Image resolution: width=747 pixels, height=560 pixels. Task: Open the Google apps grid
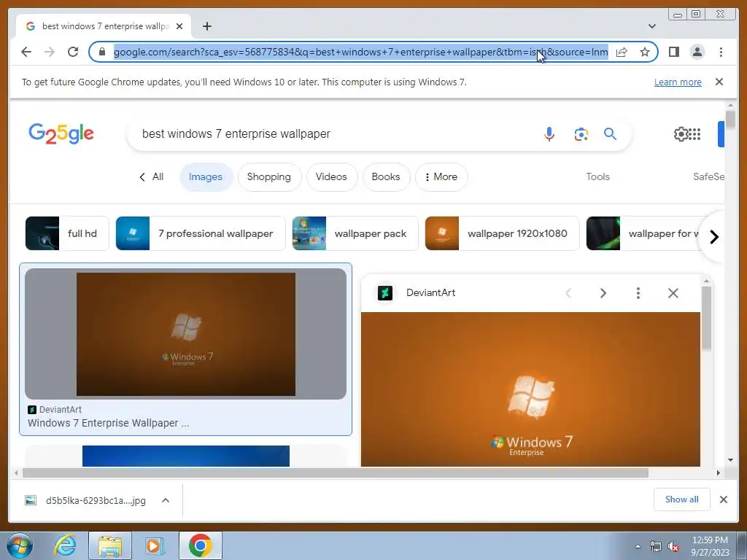(x=694, y=134)
